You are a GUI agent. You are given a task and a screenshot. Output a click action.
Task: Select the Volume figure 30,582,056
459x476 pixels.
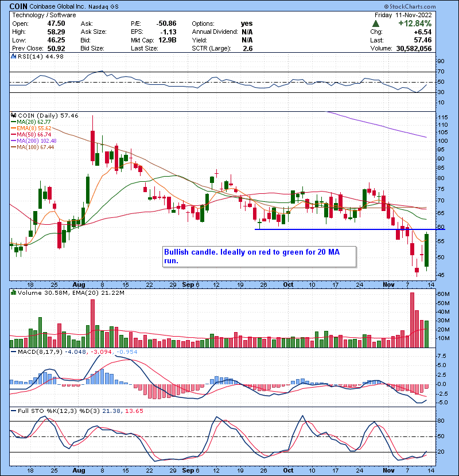pyautogui.click(x=414, y=48)
